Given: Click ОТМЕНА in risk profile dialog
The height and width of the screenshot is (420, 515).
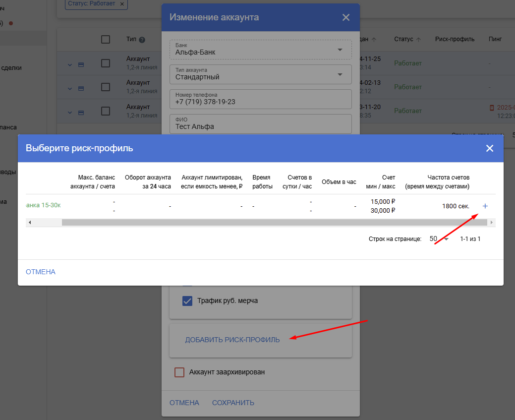Looking at the screenshot, I should pyautogui.click(x=41, y=272).
